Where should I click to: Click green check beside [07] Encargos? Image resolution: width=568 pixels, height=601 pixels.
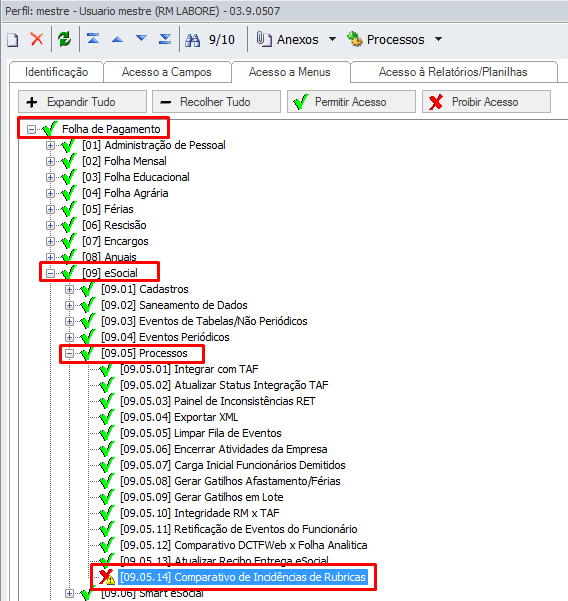pos(69,241)
